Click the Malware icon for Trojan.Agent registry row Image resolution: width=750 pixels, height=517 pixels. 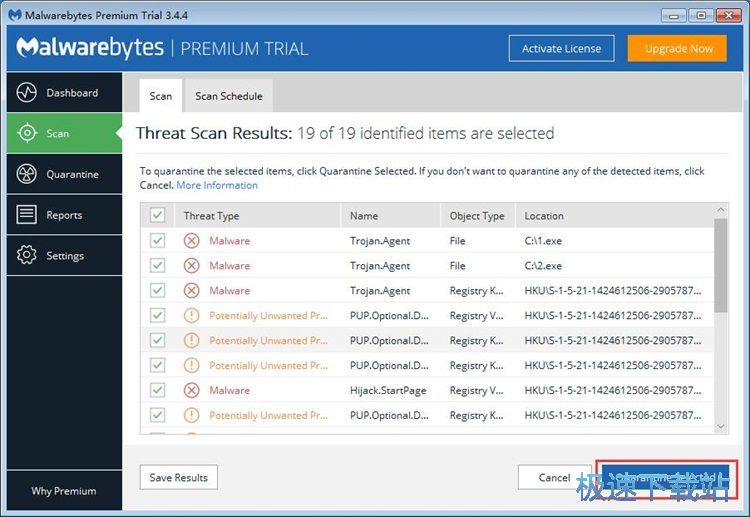[x=191, y=290]
